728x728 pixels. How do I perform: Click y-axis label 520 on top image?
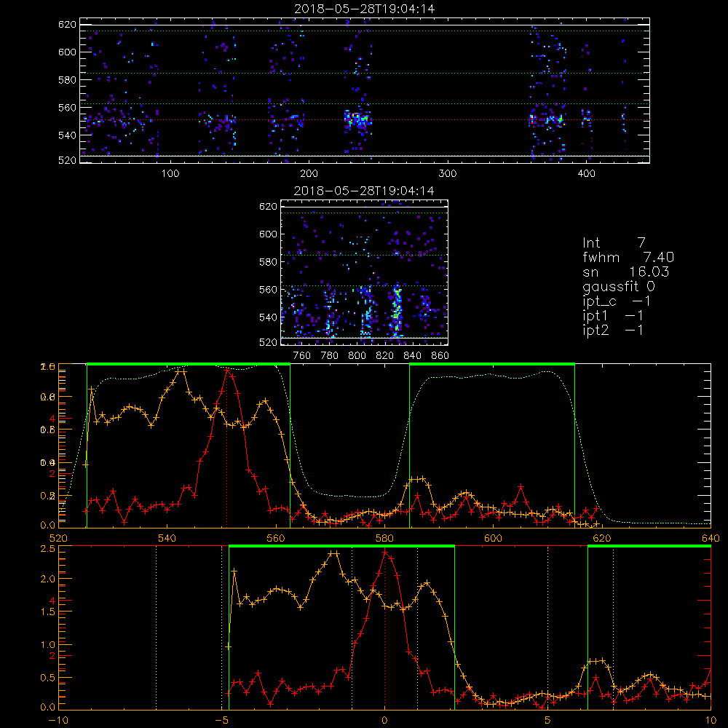coord(67,160)
